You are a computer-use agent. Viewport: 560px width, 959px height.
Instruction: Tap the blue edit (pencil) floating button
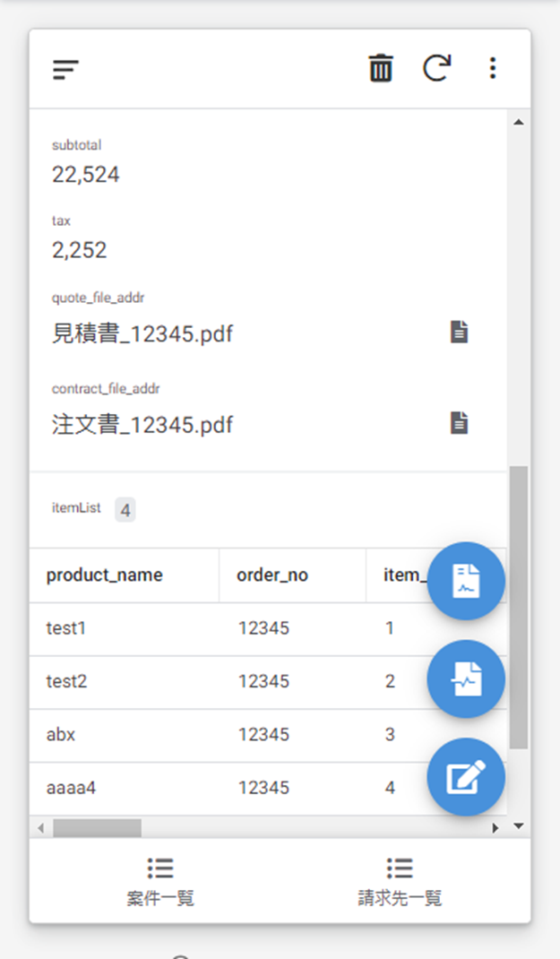(467, 777)
